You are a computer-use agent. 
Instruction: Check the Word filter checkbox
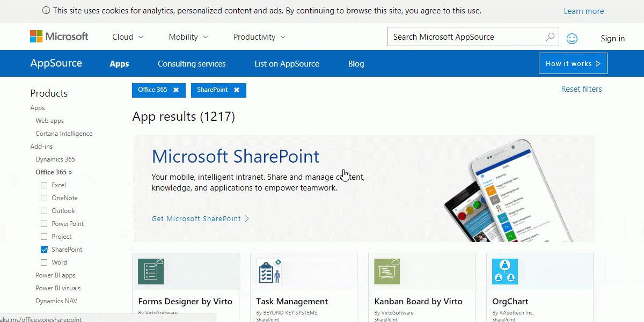pos(44,262)
